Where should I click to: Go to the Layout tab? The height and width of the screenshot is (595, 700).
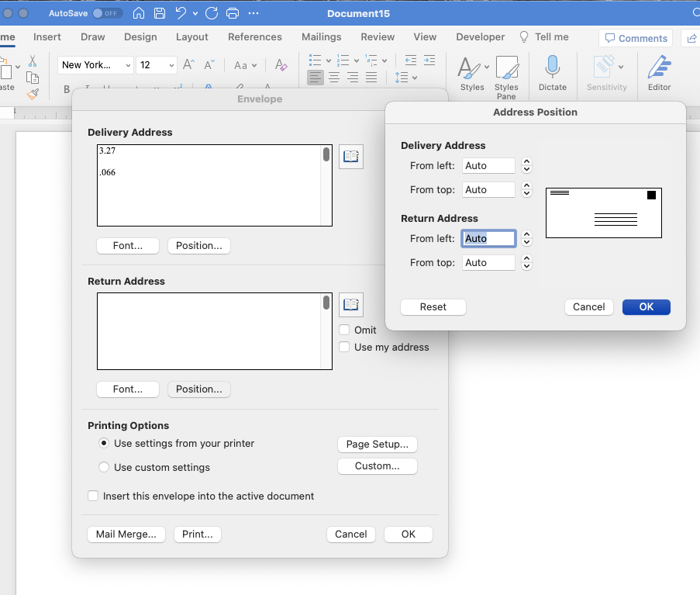pos(192,37)
